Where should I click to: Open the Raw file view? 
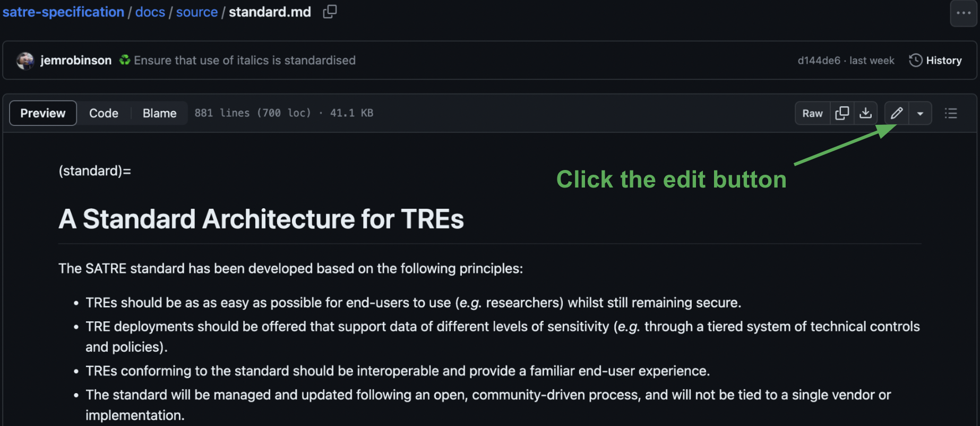(812, 113)
